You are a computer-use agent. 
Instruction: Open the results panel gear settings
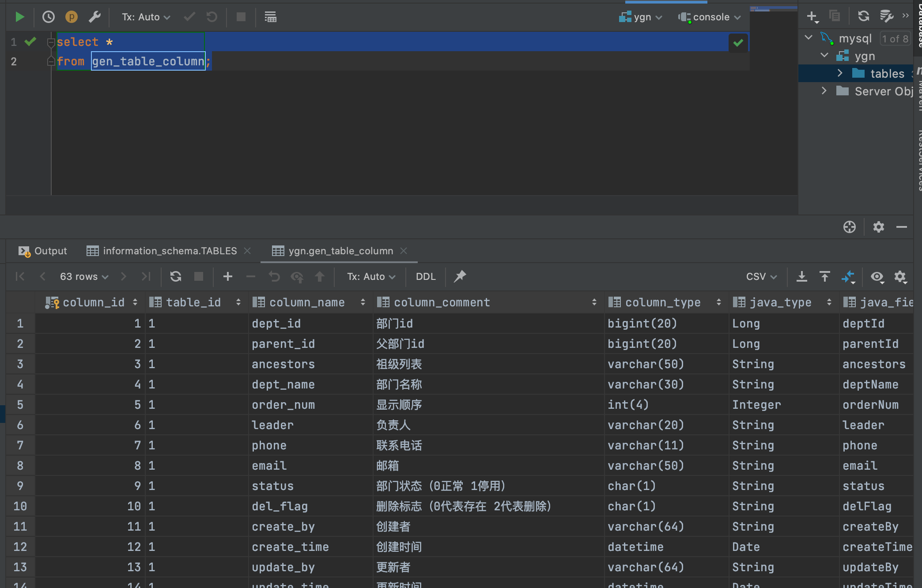(878, 227)
